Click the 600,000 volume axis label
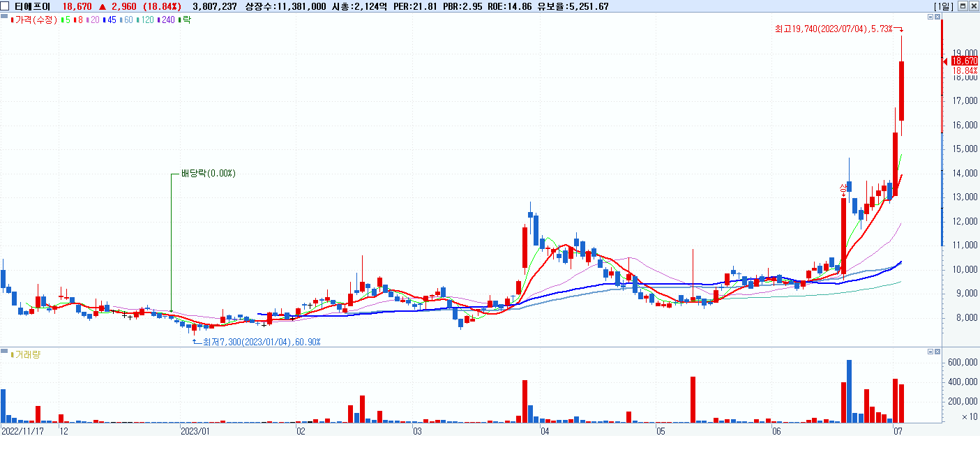980x452 pixels. pos(963,362)
